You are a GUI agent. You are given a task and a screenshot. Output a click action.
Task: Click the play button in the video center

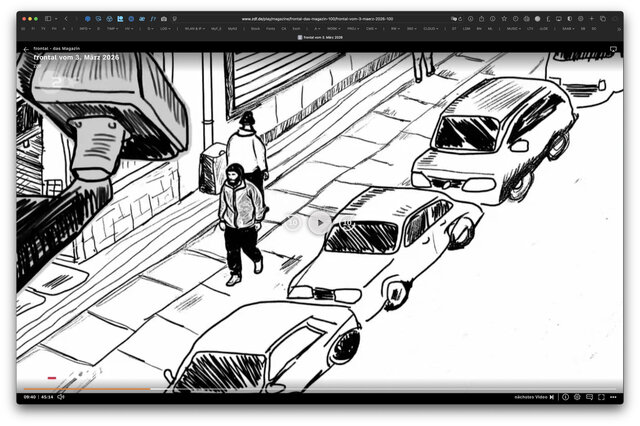319,222
